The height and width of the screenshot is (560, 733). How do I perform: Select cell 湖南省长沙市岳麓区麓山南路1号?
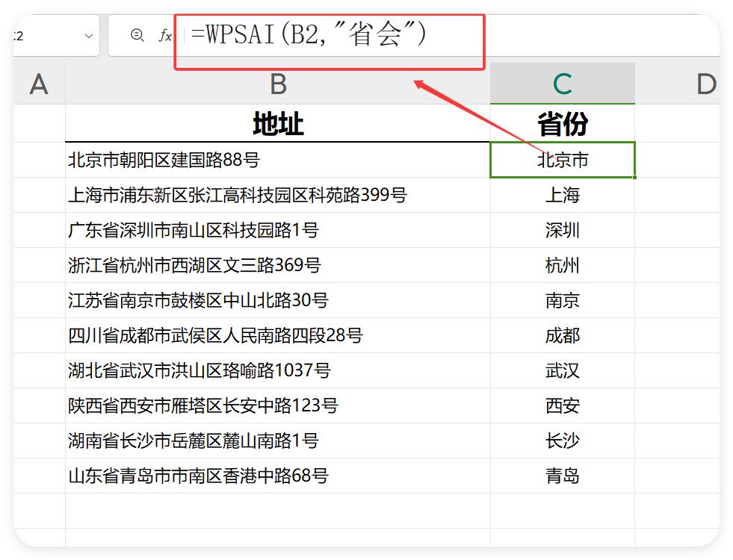(278, 441)
